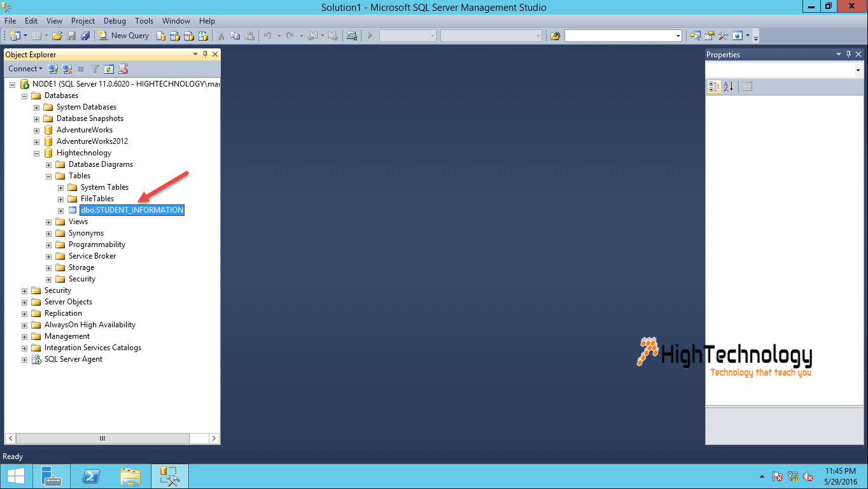Open the Debug menu
This screenshot has width=868, height=489.
[x=115, y=21]
